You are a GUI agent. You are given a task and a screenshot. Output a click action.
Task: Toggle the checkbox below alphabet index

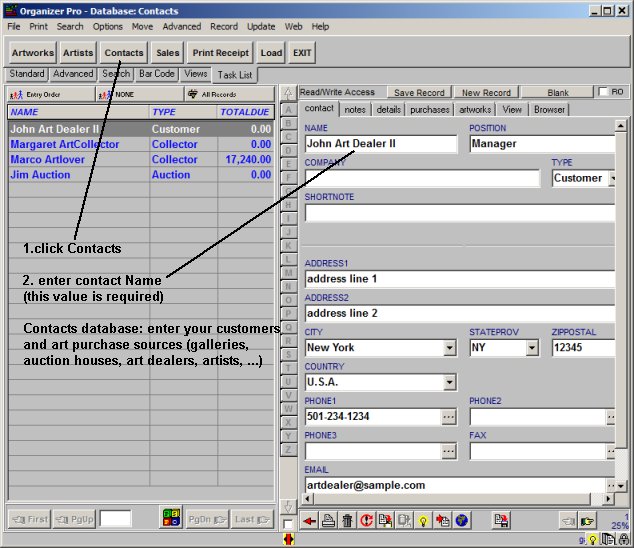(288, 524)
